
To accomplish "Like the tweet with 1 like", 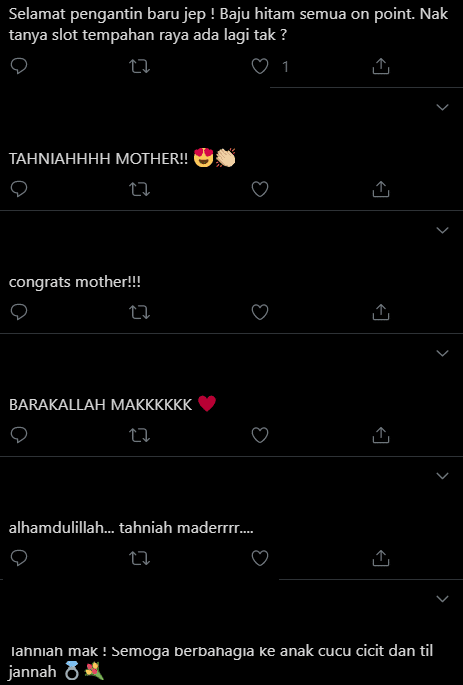I will (260, 66).
